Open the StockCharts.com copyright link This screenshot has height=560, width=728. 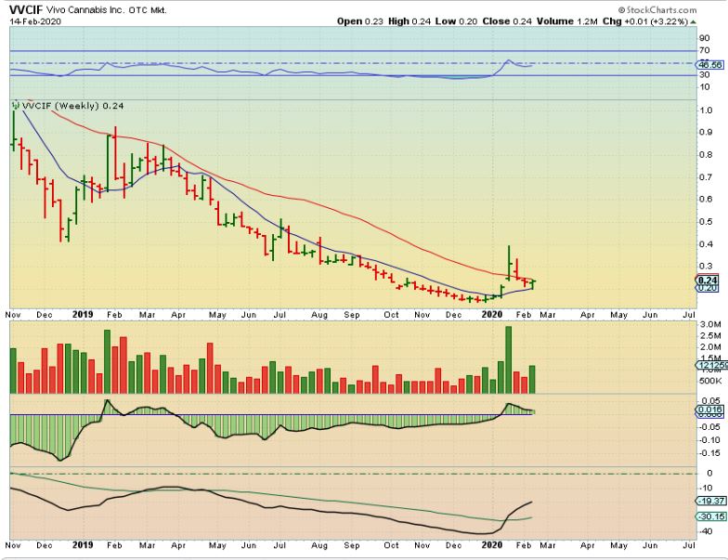tap(657, 9)
